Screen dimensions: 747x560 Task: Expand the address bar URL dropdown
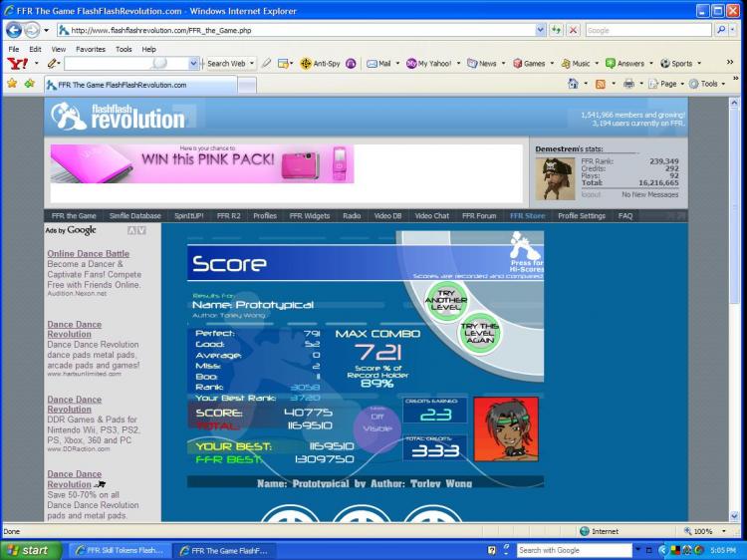tap(541, 30)
